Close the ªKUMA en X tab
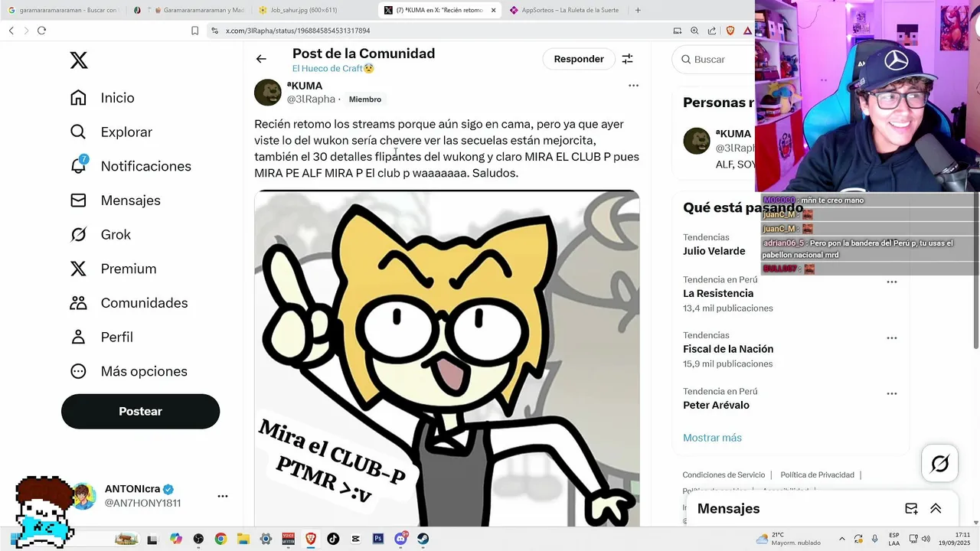 click(x=493, y=11)
